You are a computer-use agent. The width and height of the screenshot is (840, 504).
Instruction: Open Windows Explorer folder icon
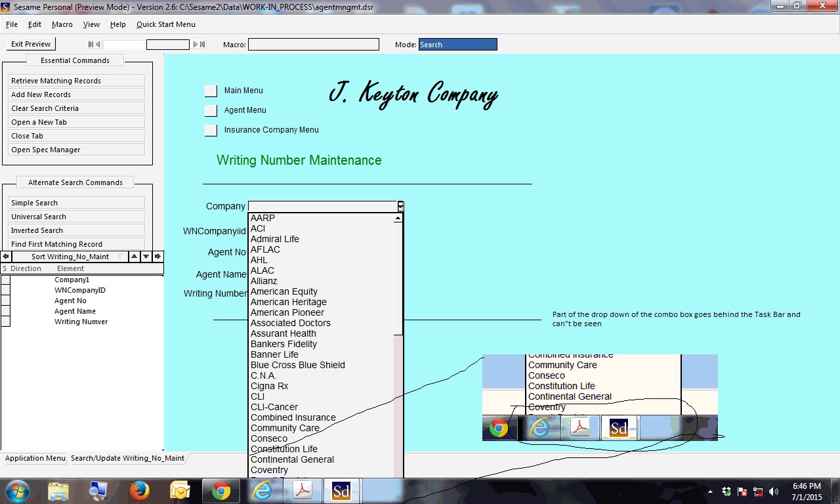point(58,491)
